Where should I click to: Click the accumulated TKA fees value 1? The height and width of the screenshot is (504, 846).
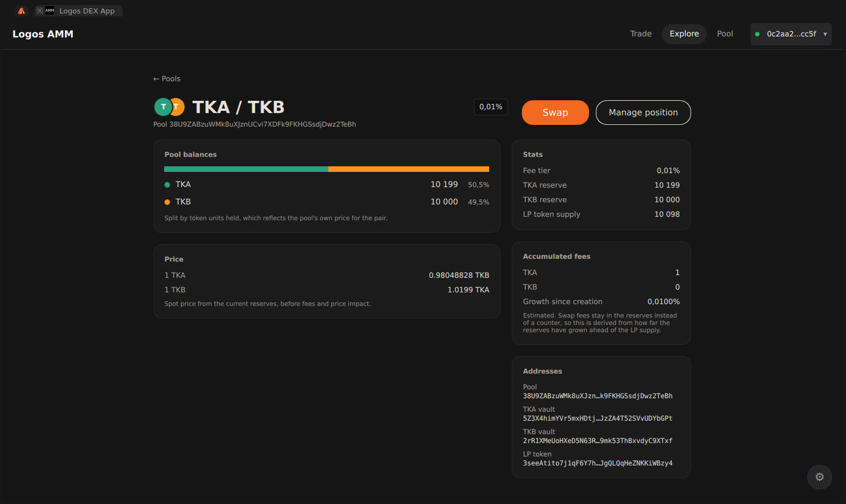(677, 273)
